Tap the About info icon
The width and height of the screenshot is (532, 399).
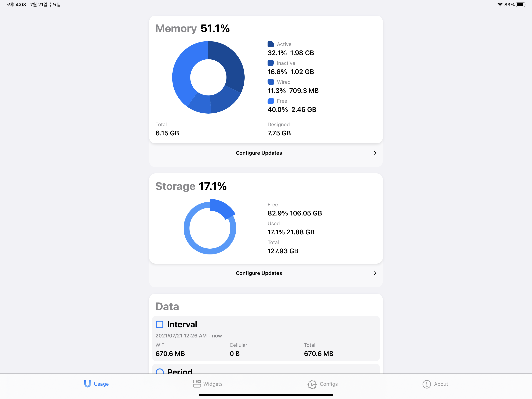pyautogui.click(x=426, y=384)
